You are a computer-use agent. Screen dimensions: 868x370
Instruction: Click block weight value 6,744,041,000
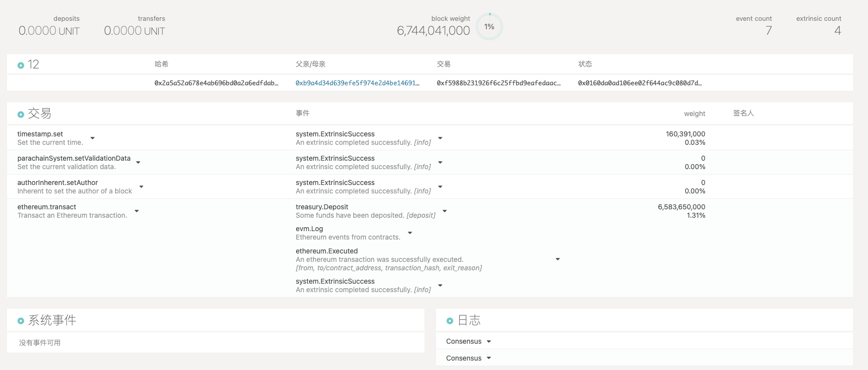[434, 31]
